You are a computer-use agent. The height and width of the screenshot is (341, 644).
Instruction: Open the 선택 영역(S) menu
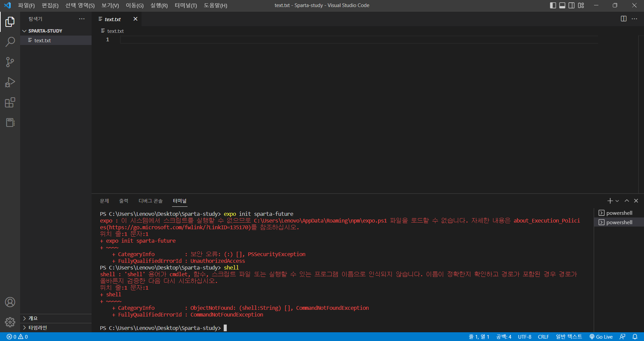(x=80, y=5)
